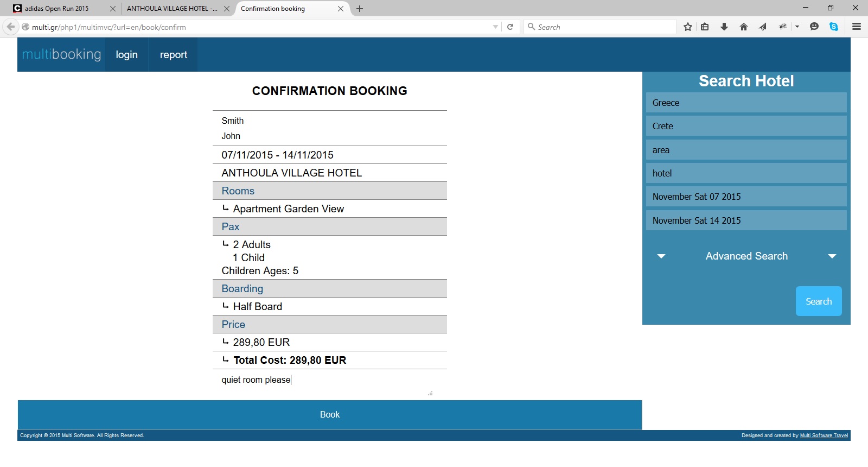Close the adidas Open Run 2015 tab
Image resolution: width=868 pixels, height=467 pixels.
pyautogui.click(x=113, y=9)
